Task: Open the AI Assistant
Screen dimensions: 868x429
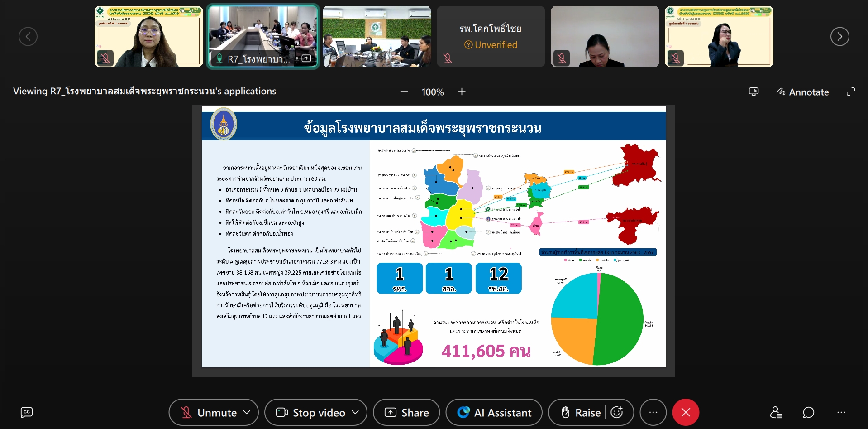Action: (x=494, y=412)
